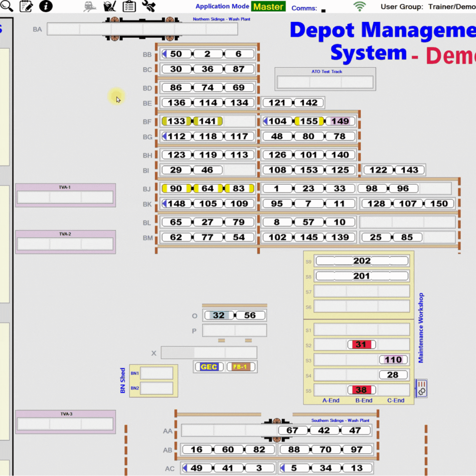Select train 102 on track BM

[277, 238]
